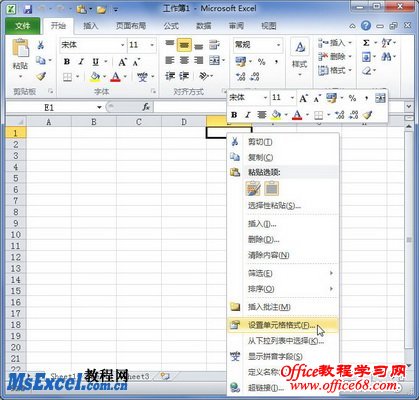This screenshot has height=400, width=419.
Task: Click the Paste icon in clipboard group
Action: (x=20, y=49)
